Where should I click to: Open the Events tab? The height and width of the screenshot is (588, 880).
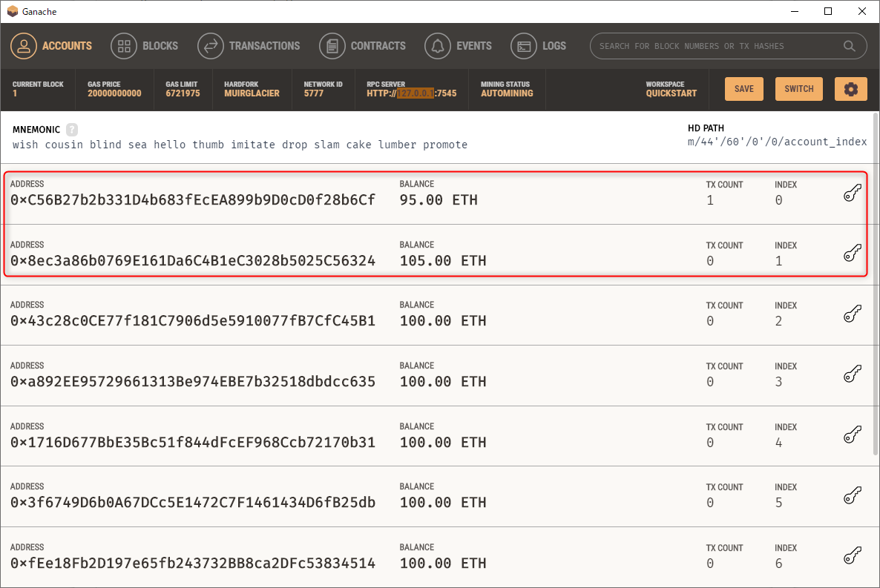pos(459,46)
